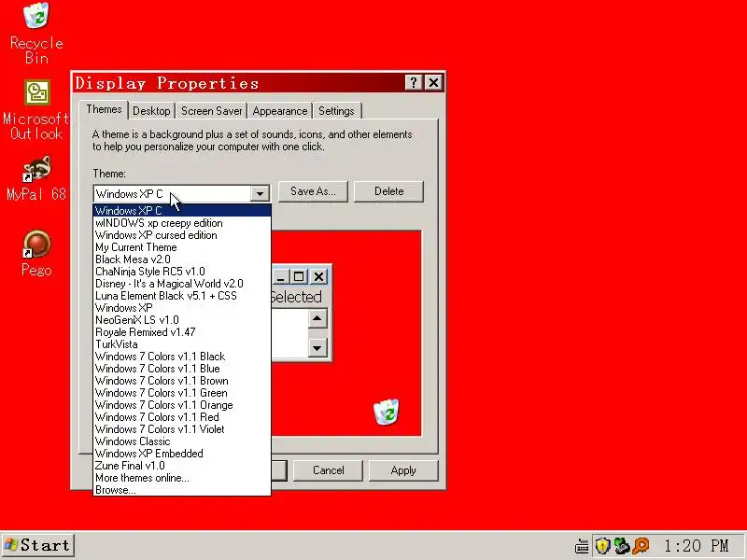747x560 pixels.
Task: Select Windows Classic theme
Action: click(182, 441)
